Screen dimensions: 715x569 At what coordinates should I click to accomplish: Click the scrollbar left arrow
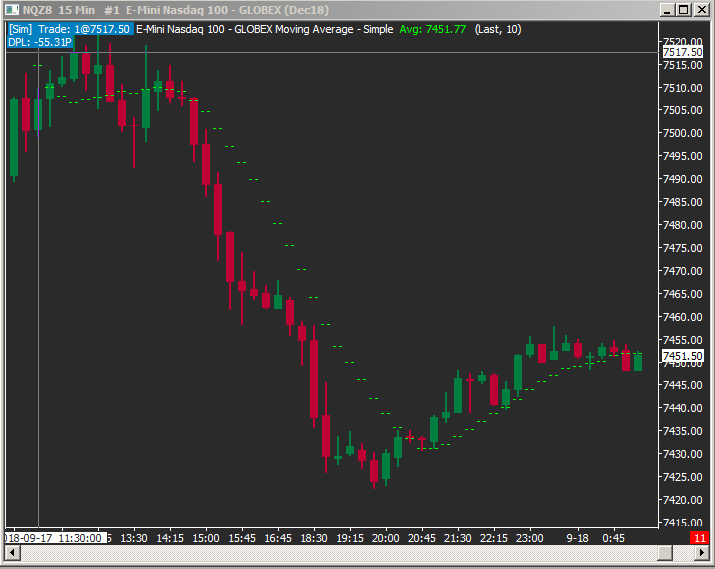point(12,553)
